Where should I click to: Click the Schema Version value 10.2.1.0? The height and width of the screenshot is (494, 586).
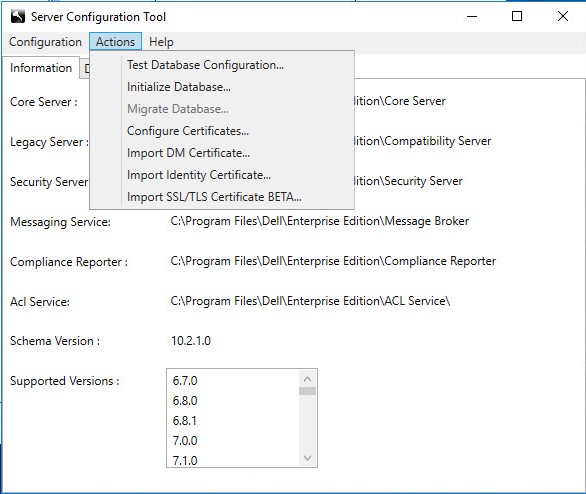(191, 341)
